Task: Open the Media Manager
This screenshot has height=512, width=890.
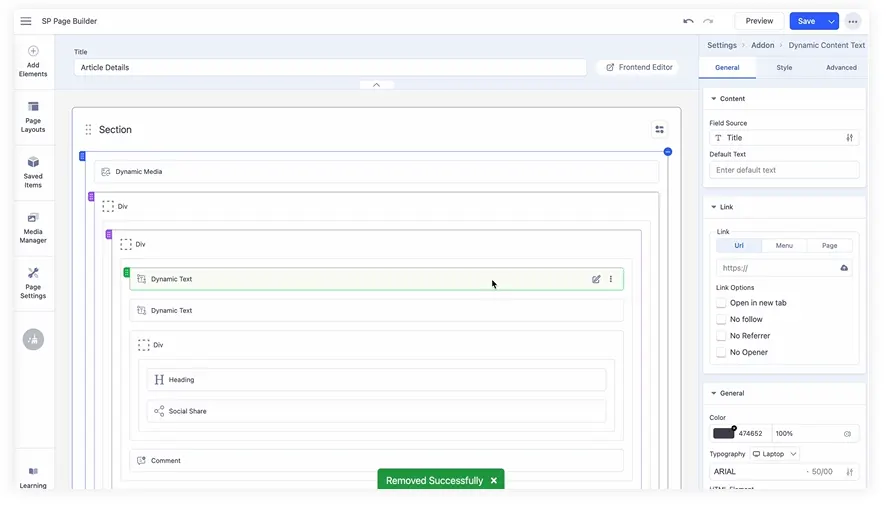Action: (33, 227)
